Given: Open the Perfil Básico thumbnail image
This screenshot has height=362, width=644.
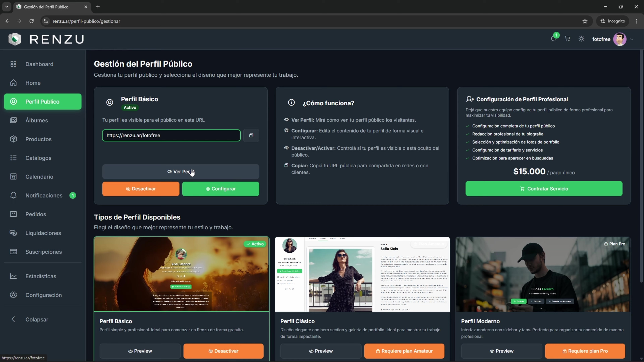Looking at the screenshot, I should [181, 274].
